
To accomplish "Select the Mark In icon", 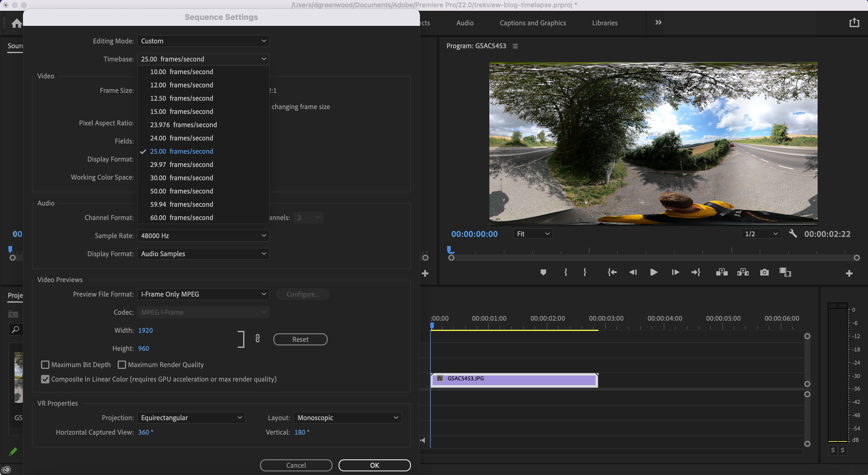I will point(565,272).
